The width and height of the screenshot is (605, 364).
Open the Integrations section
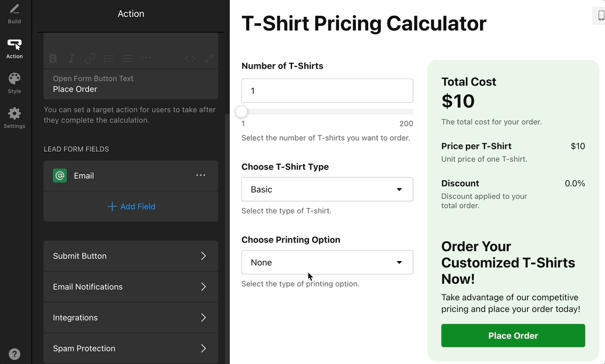coord(131,317)
